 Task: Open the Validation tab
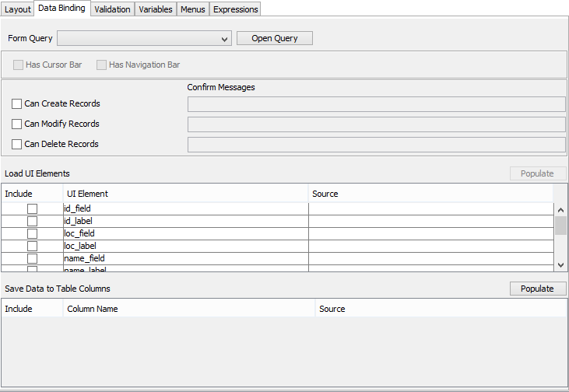click(x=112, y=9)
